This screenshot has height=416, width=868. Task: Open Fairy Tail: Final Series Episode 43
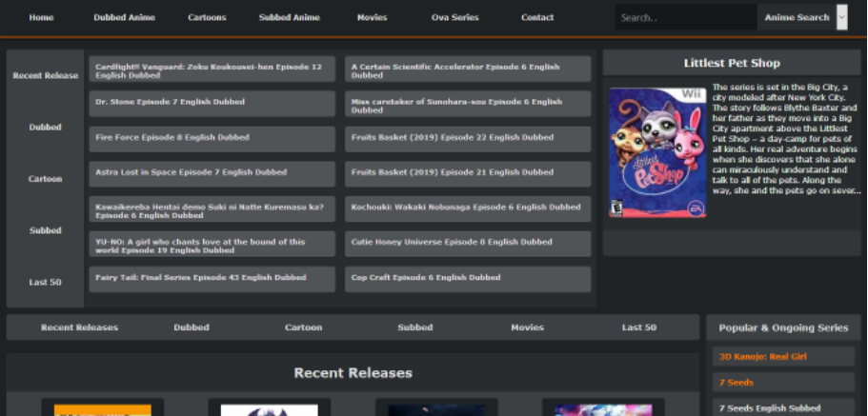pyautogui.click(x=212, y=279)
